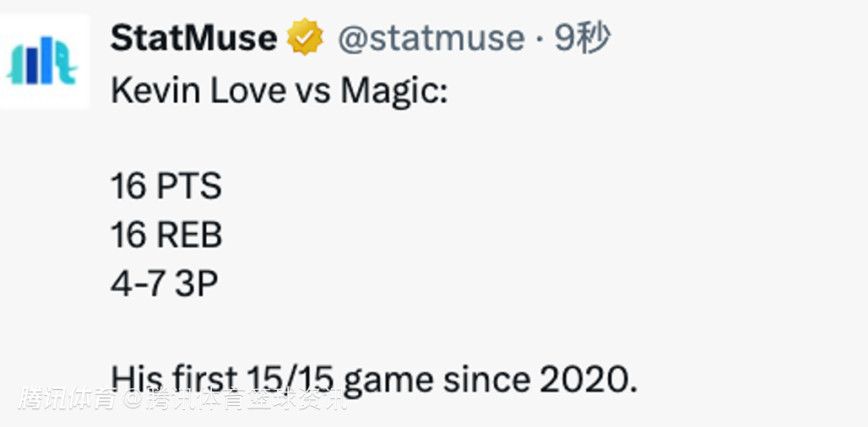The height and width of the screenshot is (427, 868).
Task: Open the @statmuse handle link
Action: tap(431, 38)
